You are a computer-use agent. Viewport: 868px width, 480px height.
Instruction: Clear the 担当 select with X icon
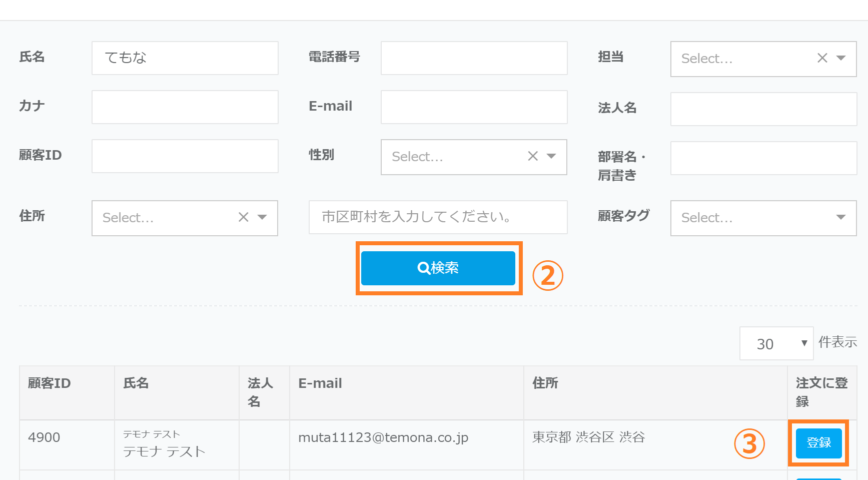822,58
